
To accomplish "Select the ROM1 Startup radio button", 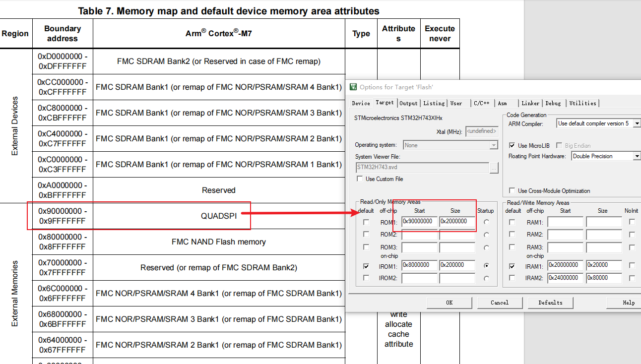I will point(486,222).
